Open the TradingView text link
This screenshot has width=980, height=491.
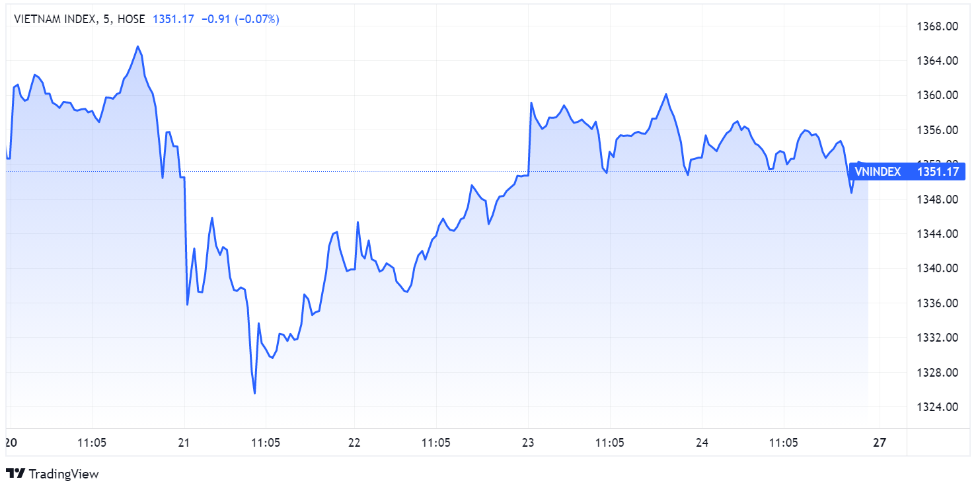[x=64, y=474]
